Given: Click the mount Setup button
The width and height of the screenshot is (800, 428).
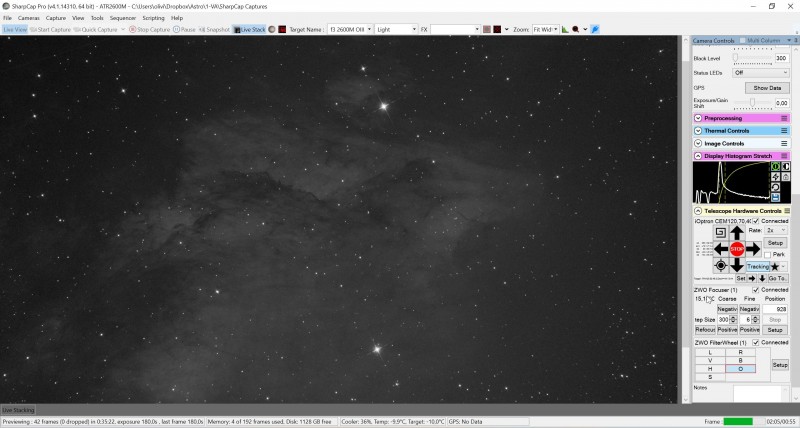Looking at the screenshot, I should coord(775,243).
